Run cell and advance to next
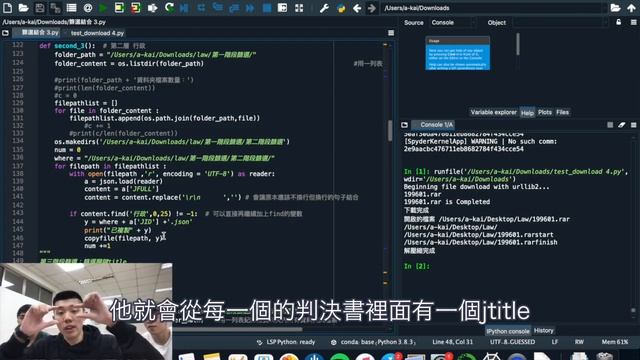This screenshot has height=360, width=640. (136, 8)
